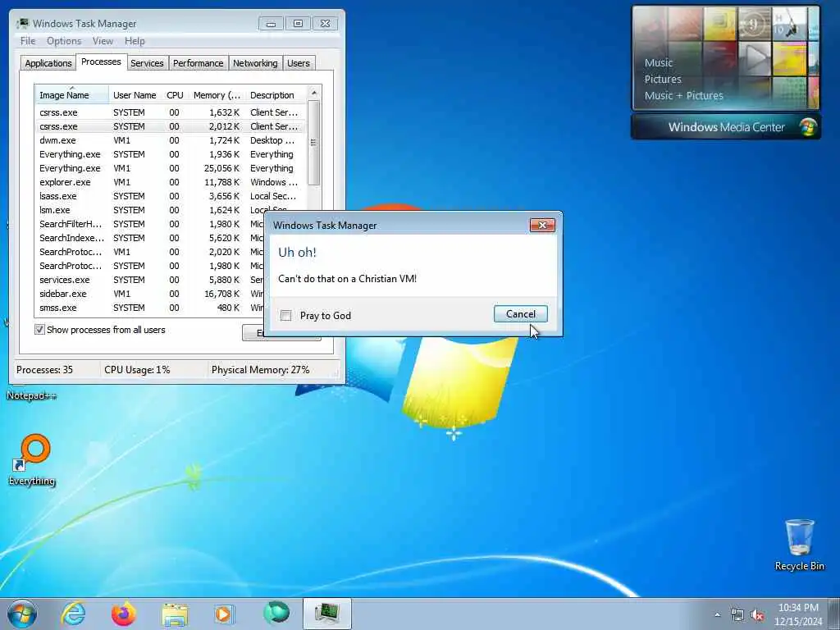Switch to the Services tab

coord(147,62)
